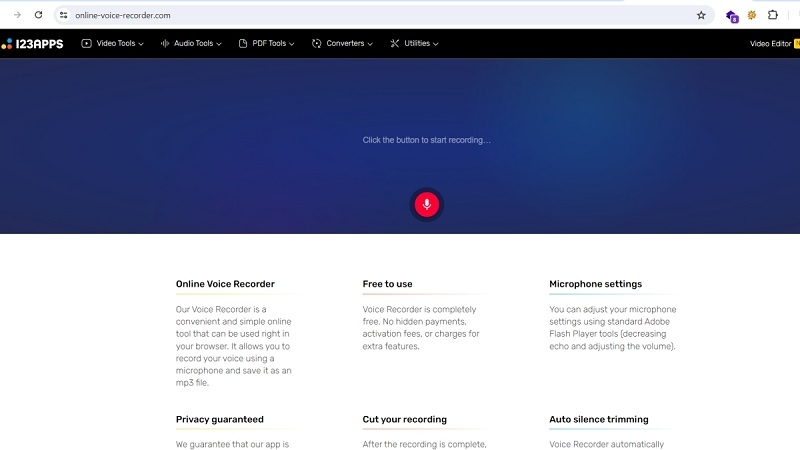Click the Audio Tools waveform icon
800x450 pixels.
pyautogui.click(x=165, y=43)
